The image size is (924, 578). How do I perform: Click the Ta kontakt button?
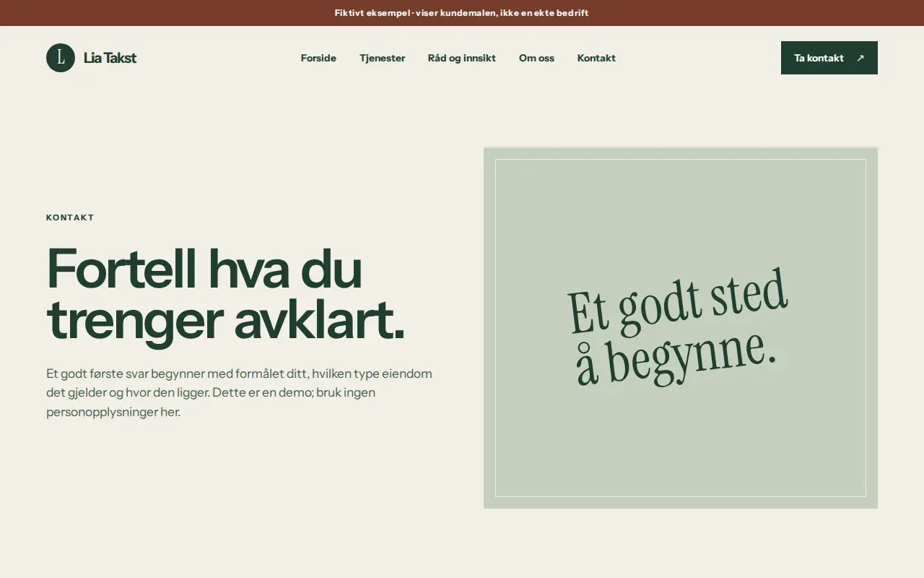point(829,58)
